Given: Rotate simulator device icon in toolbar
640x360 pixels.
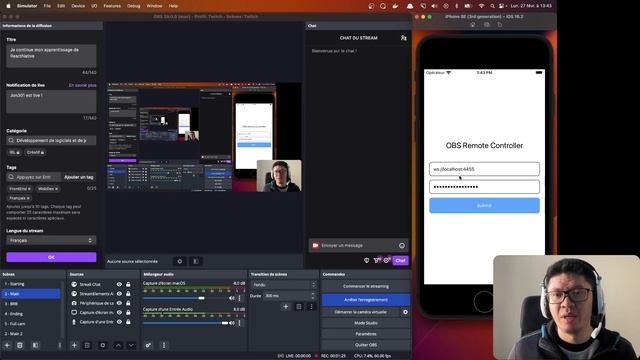Looking at the screenshot, I should (500, 24).
